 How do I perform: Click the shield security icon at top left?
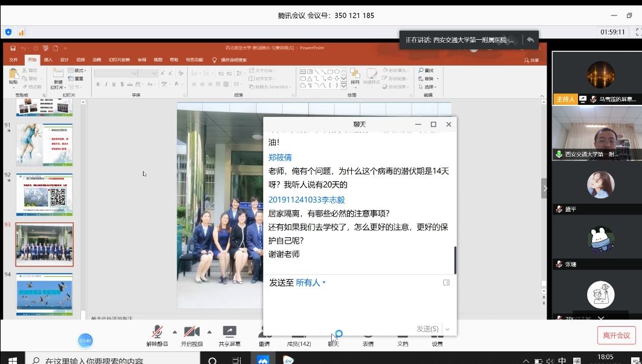[x=8, y=32]
